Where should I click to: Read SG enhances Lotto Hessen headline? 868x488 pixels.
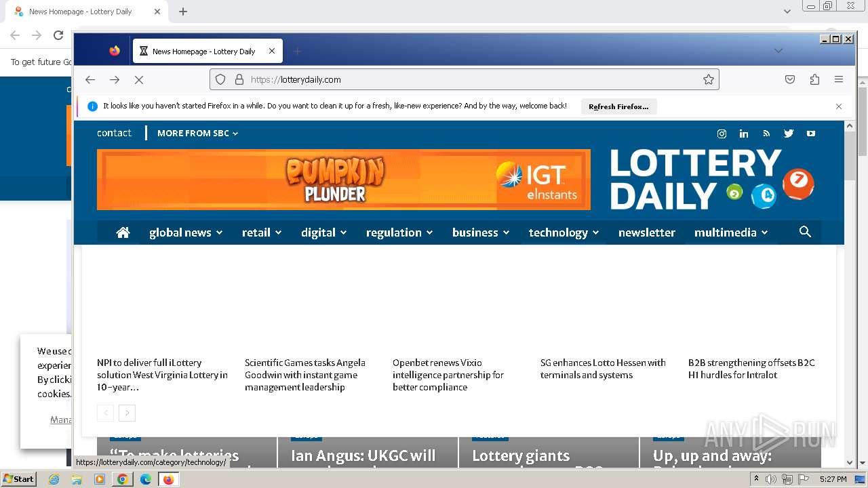[603, 369]
